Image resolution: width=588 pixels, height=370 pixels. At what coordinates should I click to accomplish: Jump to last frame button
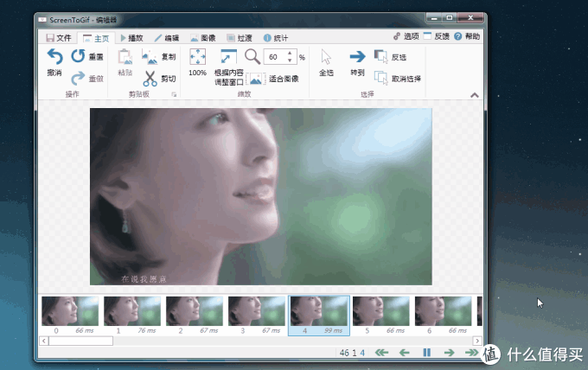471,353
